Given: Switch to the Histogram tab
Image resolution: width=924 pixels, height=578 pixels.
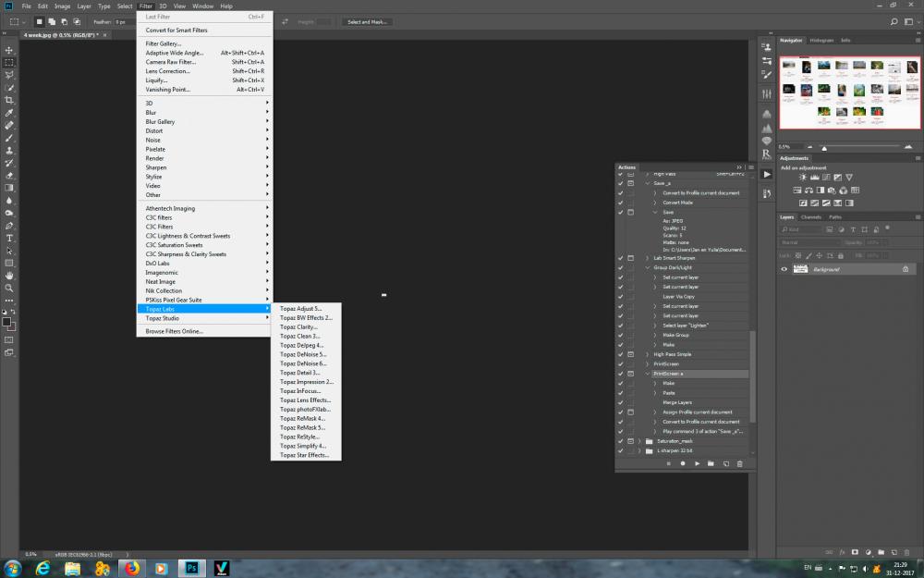Looking at the screenshot, I should pyautogui.click(x=821, y=40).
